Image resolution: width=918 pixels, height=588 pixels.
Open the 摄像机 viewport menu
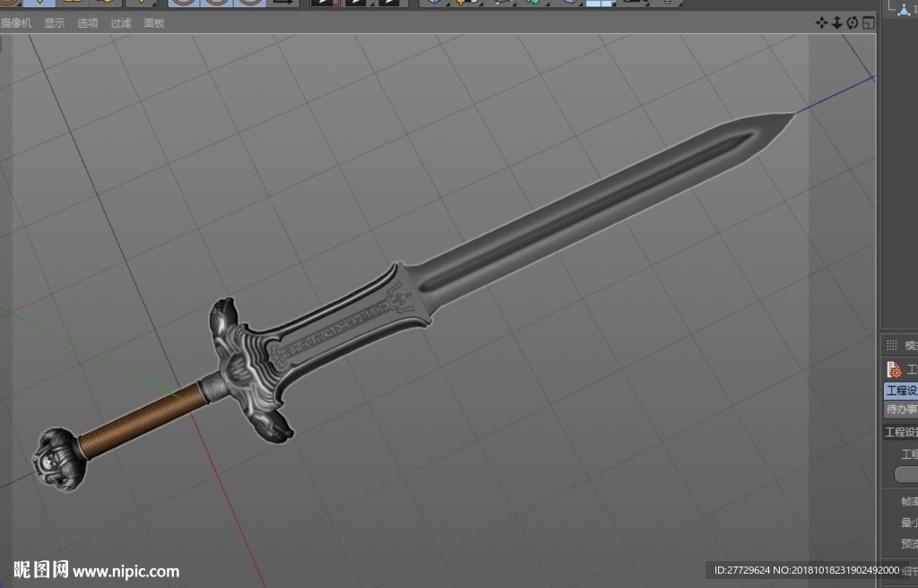tap(16, 22)
